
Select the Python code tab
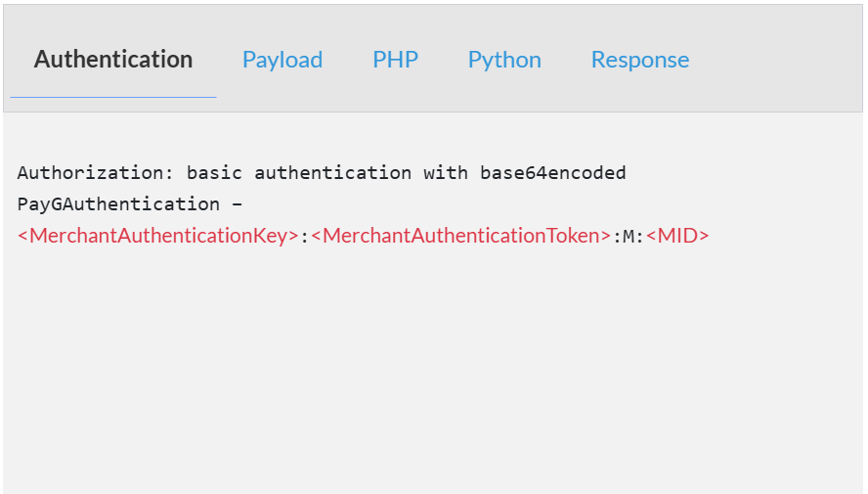tap(504, 60)
